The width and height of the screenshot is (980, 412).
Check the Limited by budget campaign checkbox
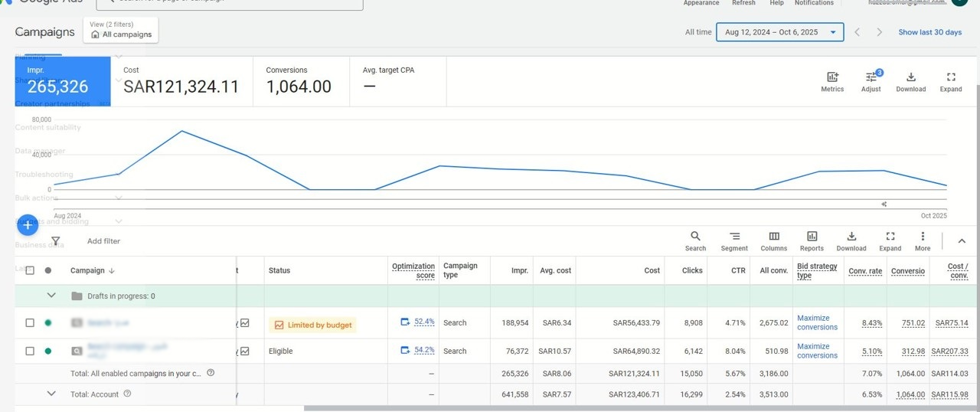click(30, 323)
